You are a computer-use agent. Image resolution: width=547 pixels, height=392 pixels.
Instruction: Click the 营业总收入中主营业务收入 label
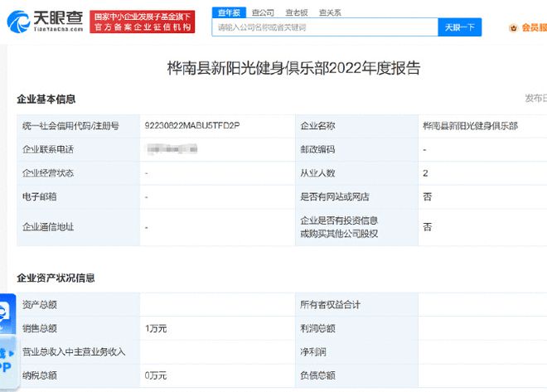click(74, 352)
